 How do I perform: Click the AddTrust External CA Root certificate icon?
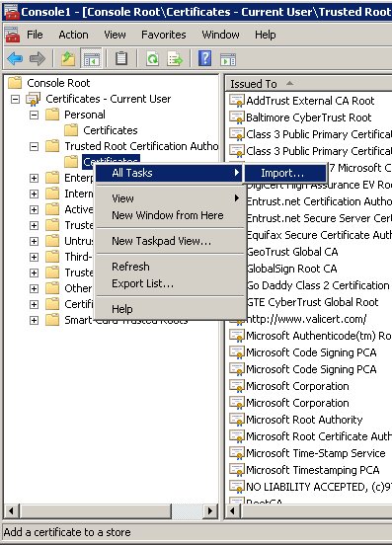click(x=237, y=101)
